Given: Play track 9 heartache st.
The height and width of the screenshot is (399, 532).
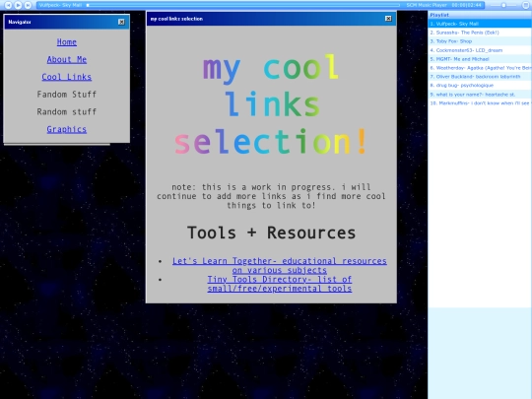Looking at the screenshot, I should tap(480, 95).
